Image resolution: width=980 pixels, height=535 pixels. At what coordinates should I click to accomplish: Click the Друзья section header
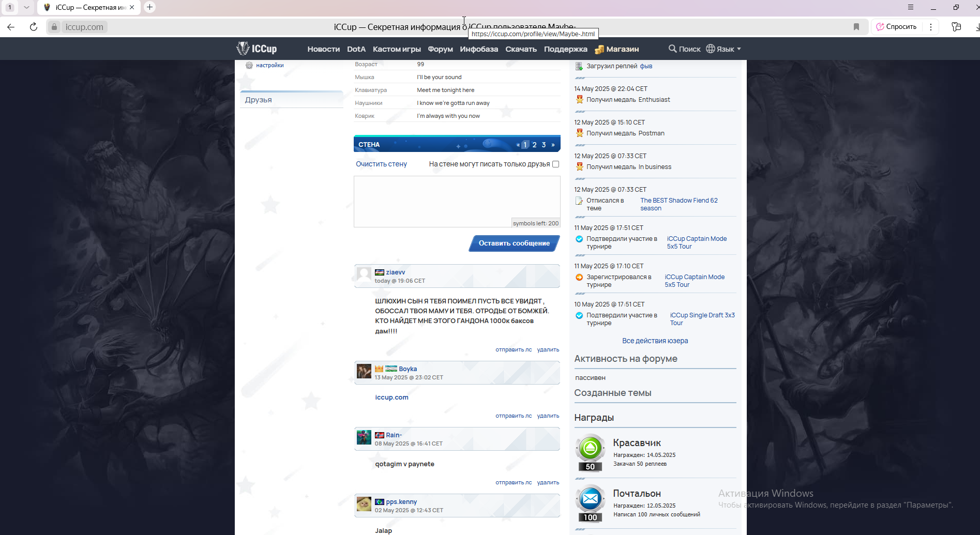tap(292, 100)
